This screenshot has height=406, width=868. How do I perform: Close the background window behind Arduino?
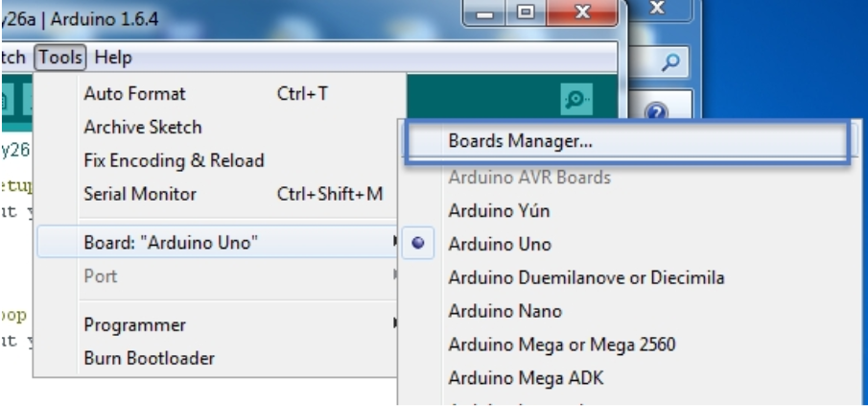pos(657,9)
